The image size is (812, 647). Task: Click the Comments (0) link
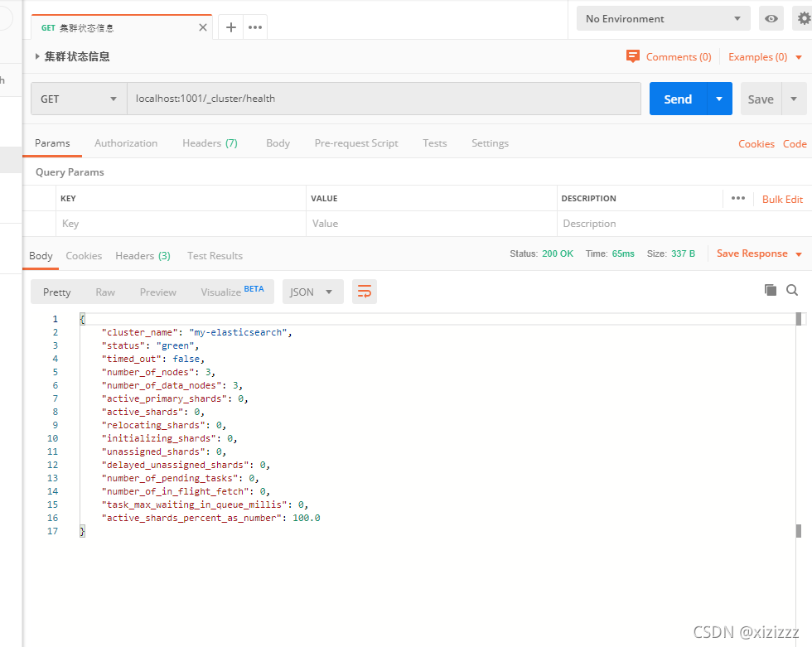[679, 57]
